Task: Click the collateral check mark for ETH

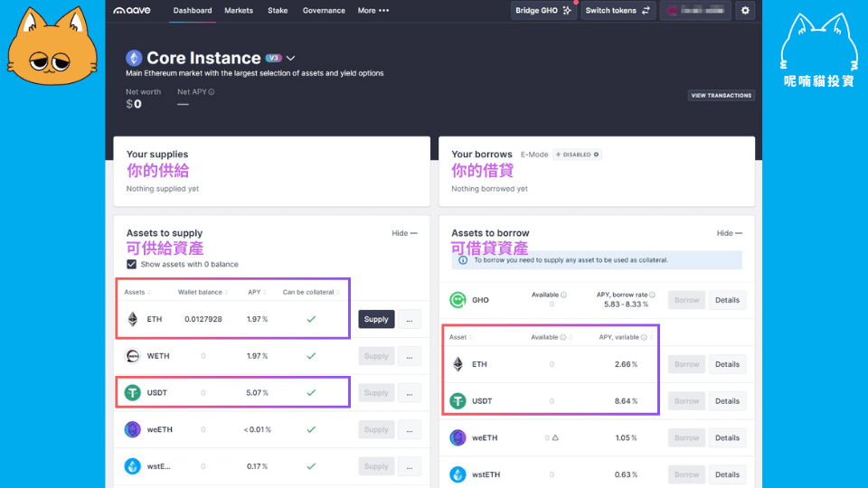Action: tap(311, 319)
